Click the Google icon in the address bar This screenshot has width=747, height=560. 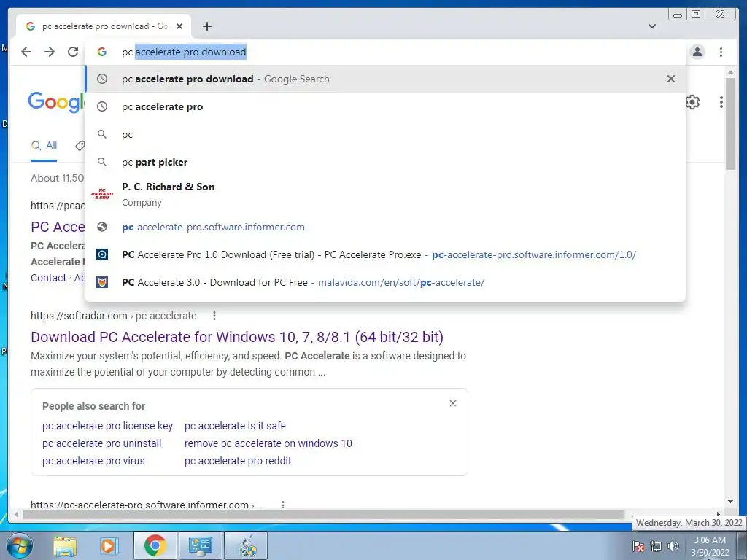tap(102, 52)
